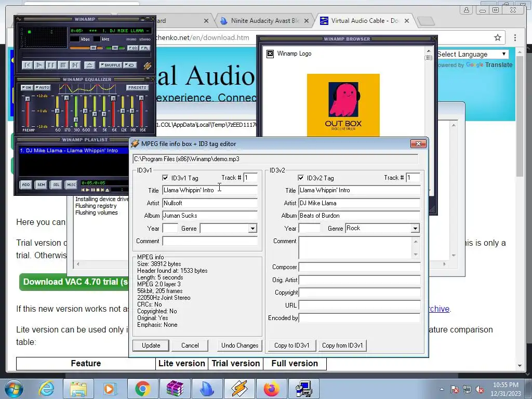532x399 pixels.
Task: Open playlist REM menu
Action: click(41, 184)
